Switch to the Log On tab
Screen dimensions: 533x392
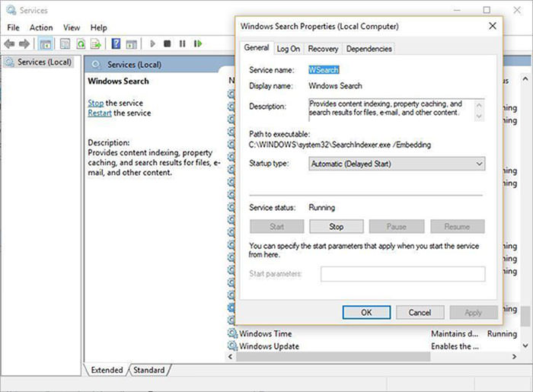(288, 49)
